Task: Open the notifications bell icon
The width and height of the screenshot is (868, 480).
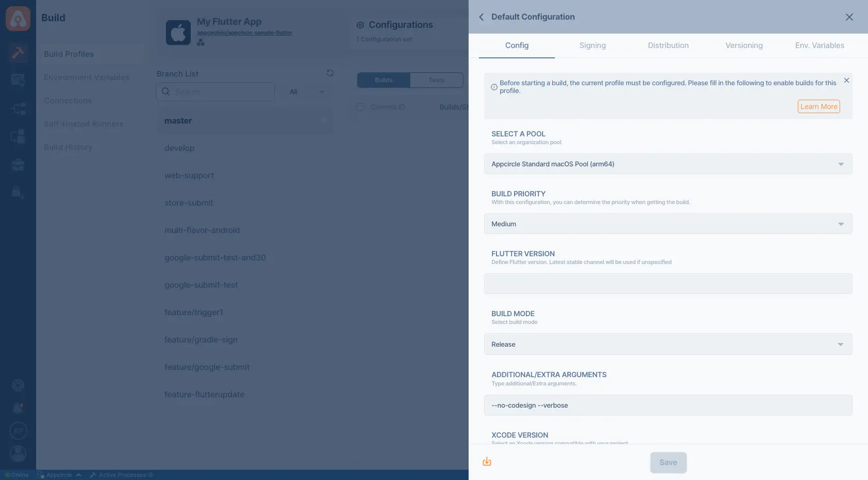Action: tap(18, 408)
